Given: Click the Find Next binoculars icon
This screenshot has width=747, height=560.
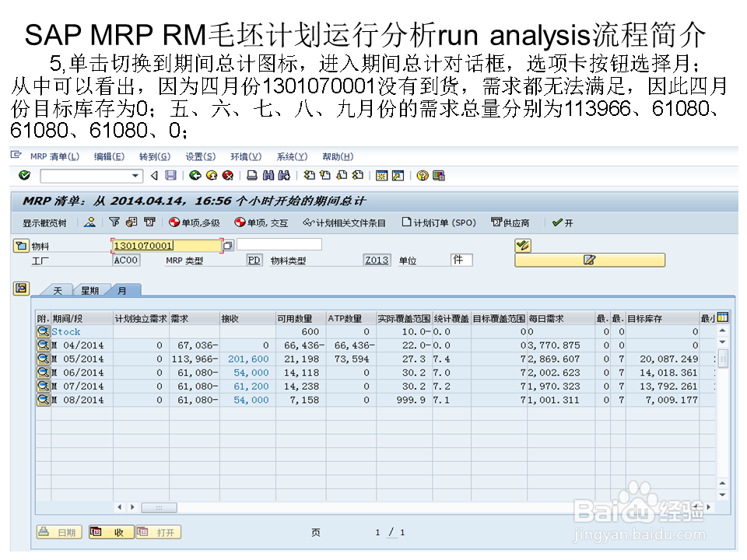Looking at the screenshot, I should pyautogui.click(x=285, y=176).
